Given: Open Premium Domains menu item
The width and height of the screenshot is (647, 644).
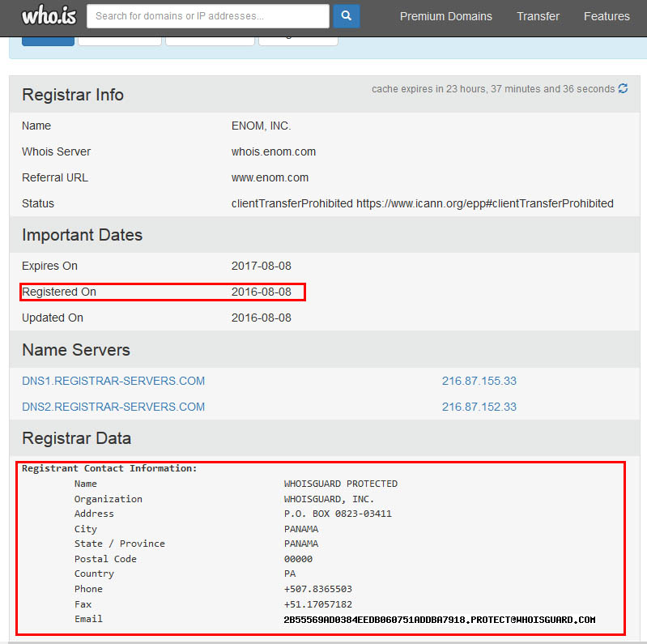Looking at the screenshot, I should (x=445, y=16).
